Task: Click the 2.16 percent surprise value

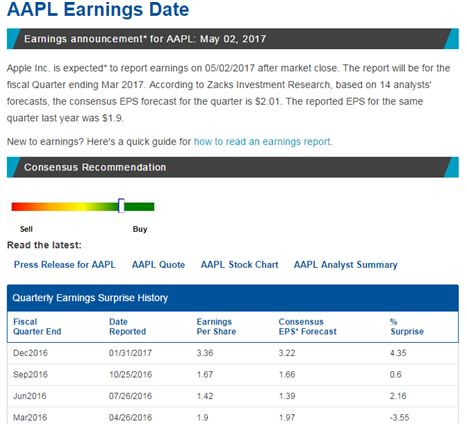Action: [398, 396]
